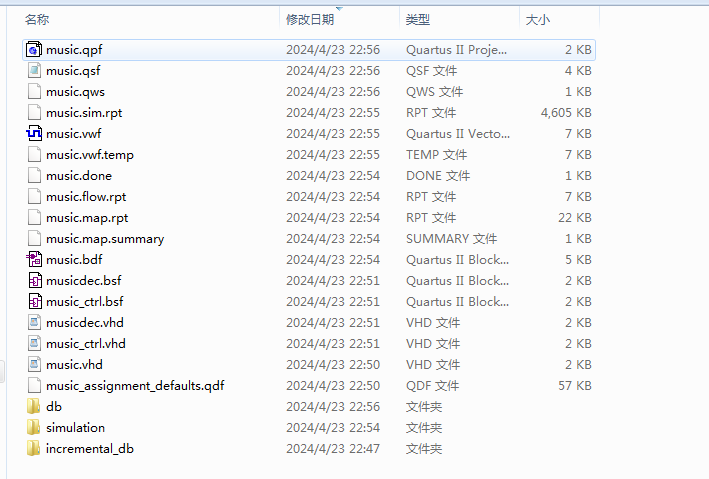Click the music.vwf.temp file icon
Viewport: 709px width, 479px height.
(x=34, y=155)
